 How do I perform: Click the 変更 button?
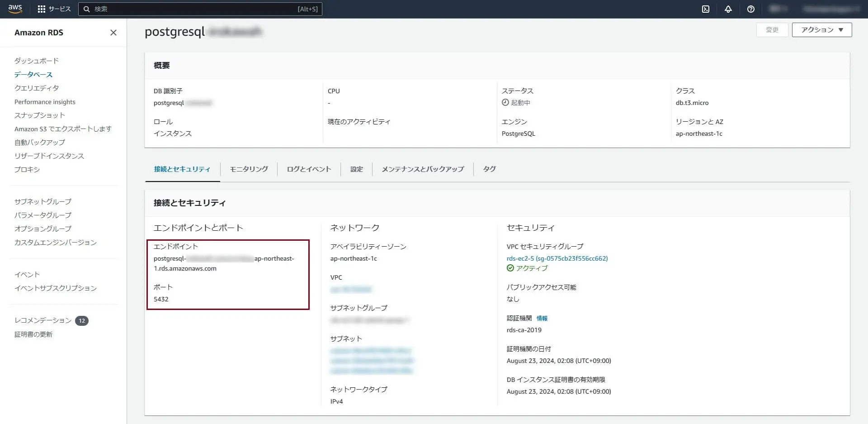point(772,30)
